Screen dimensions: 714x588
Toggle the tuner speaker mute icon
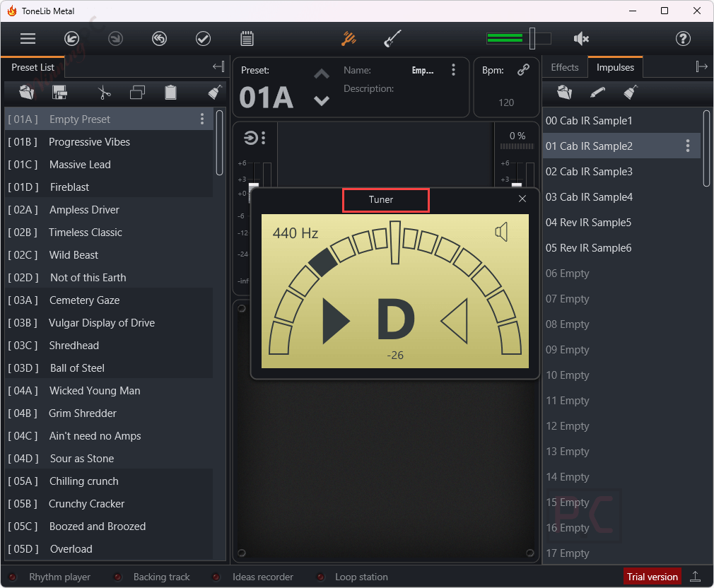[501, 232]
